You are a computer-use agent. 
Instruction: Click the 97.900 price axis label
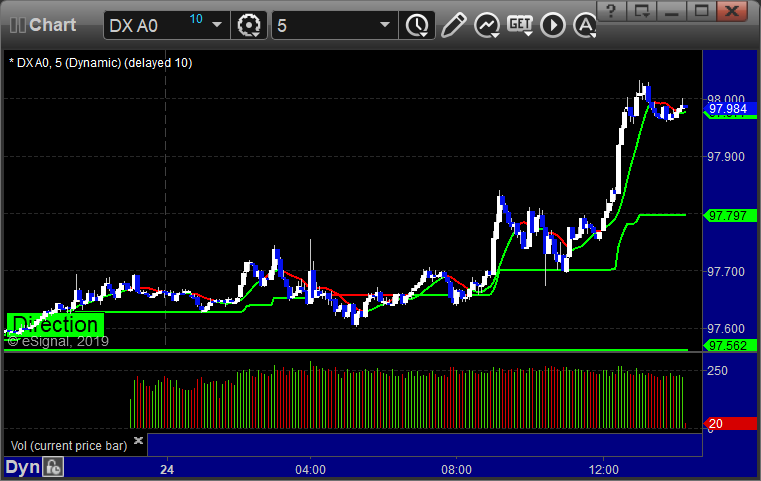(x=726, y=157)
